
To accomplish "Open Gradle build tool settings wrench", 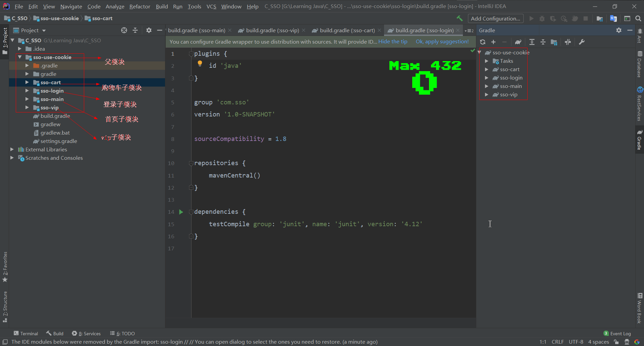I will 582,42.
